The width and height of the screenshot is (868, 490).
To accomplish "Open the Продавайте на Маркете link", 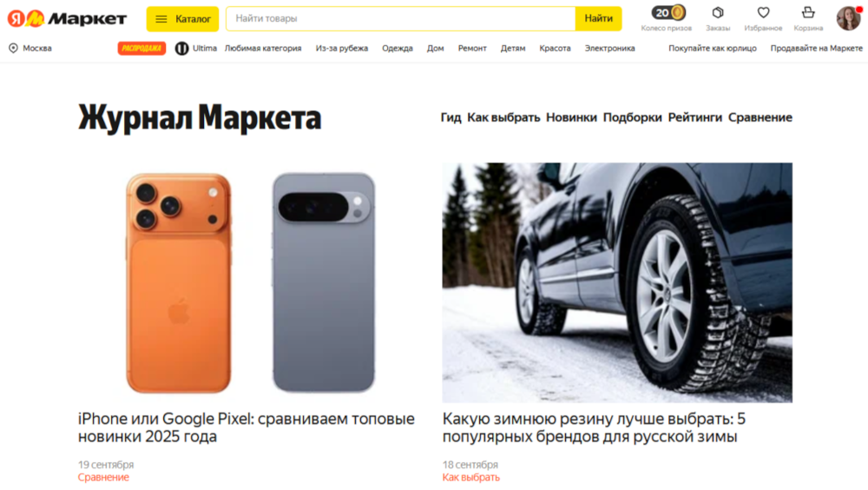I will 817,49.
